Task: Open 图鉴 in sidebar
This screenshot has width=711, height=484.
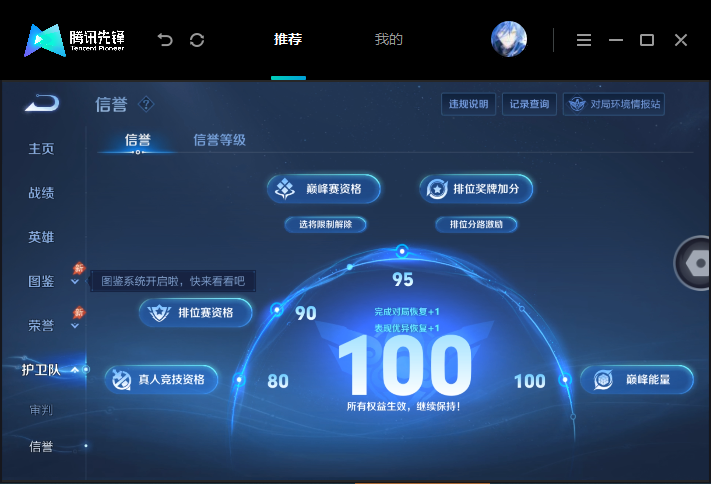Action: [x=41, y=281]
